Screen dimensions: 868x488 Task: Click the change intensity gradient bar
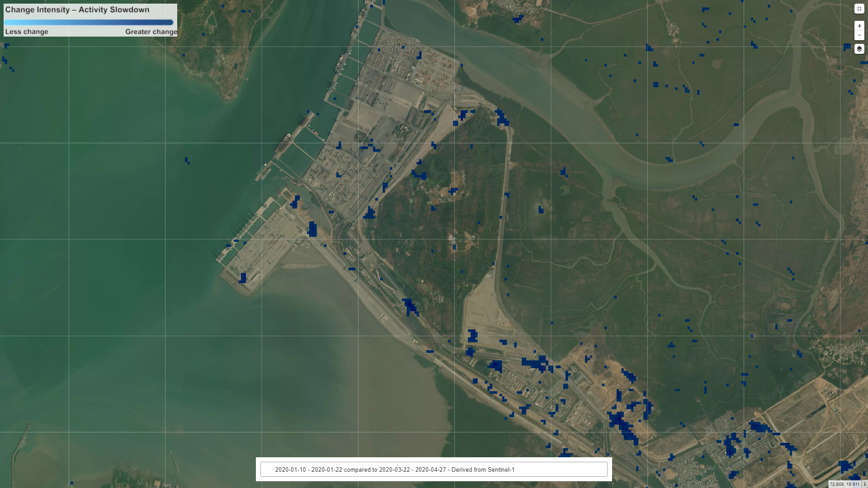89,22
